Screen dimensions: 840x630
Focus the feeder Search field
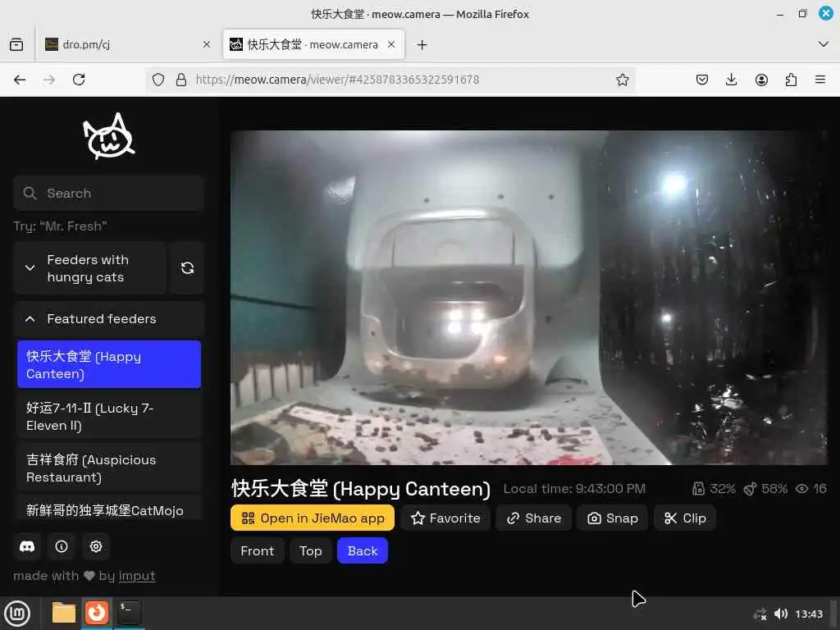[109, 194]
